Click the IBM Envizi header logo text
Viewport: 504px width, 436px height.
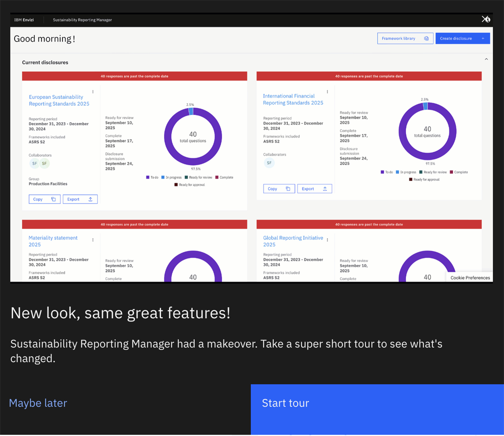tap(24, 20)
